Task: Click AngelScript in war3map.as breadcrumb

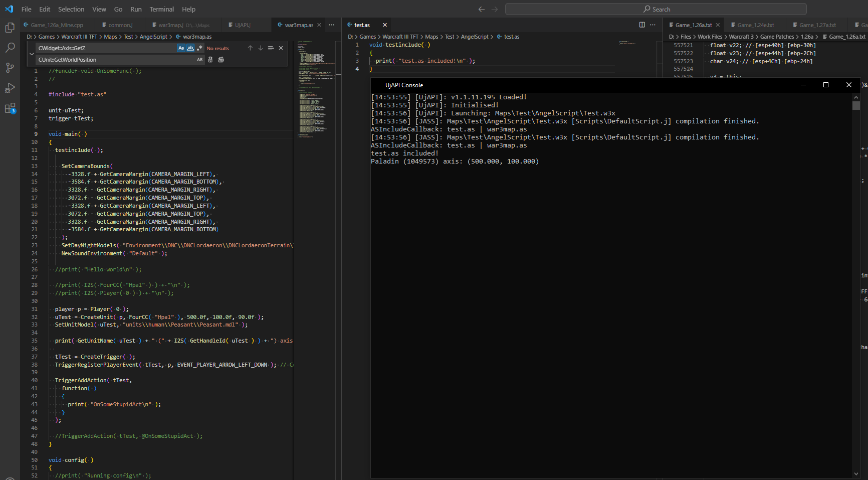Action: [x=153, y=37]
